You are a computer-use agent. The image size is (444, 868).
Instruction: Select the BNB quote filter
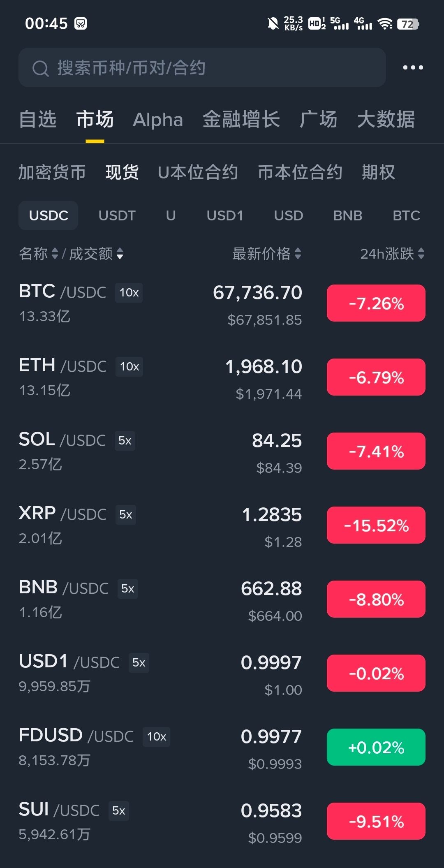[347, 215]
